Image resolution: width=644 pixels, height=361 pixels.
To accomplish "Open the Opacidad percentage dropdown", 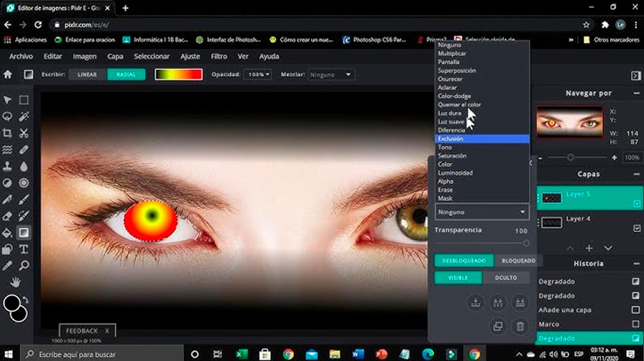I will click(x=257, y=74).
